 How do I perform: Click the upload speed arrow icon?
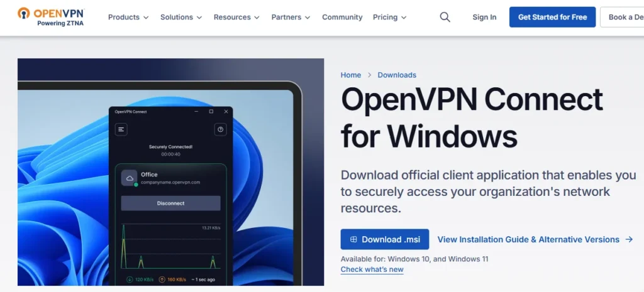[x=162, y=279]
